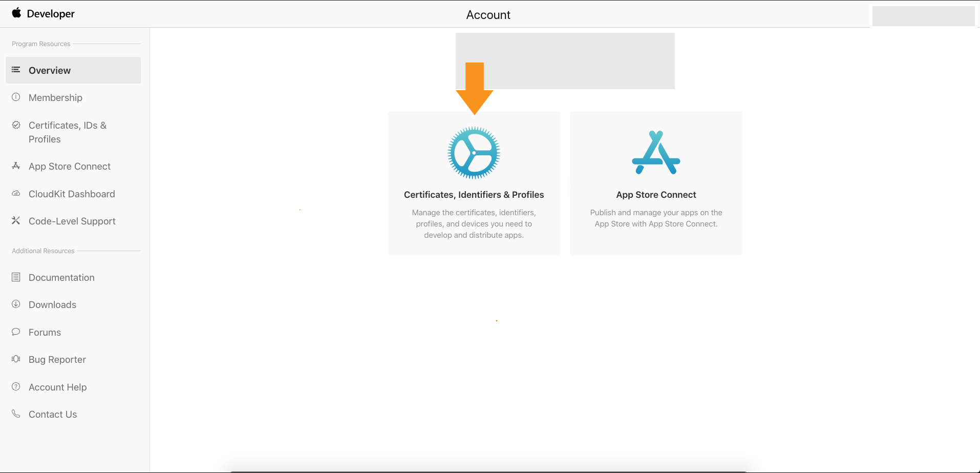Image resolution: width=980 pixels, height=473 pixels.
Task: Click the Downloads arrow icon
Action: 16,304
